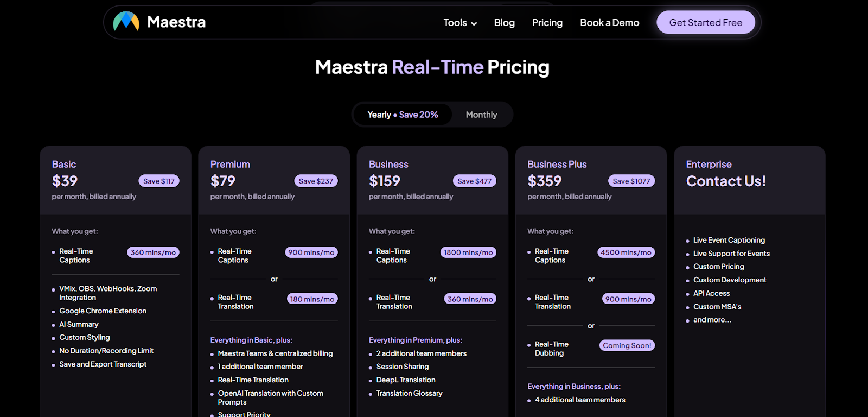
Task: Switch to Monthly billing option
Action: click(481, 115)
